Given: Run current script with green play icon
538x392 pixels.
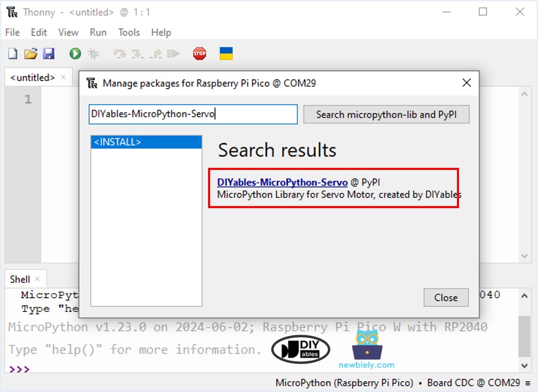Looking at the screenshot, I should pyautogui.click(x=75, y=54).
